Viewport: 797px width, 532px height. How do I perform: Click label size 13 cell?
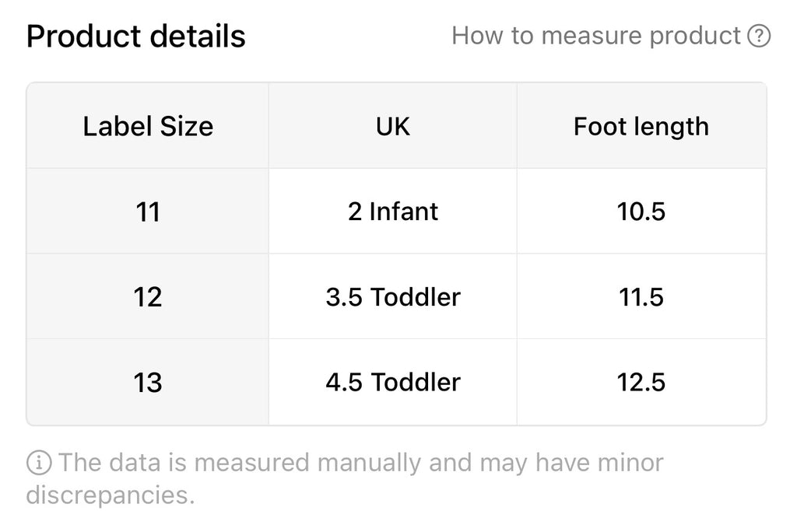148,382
